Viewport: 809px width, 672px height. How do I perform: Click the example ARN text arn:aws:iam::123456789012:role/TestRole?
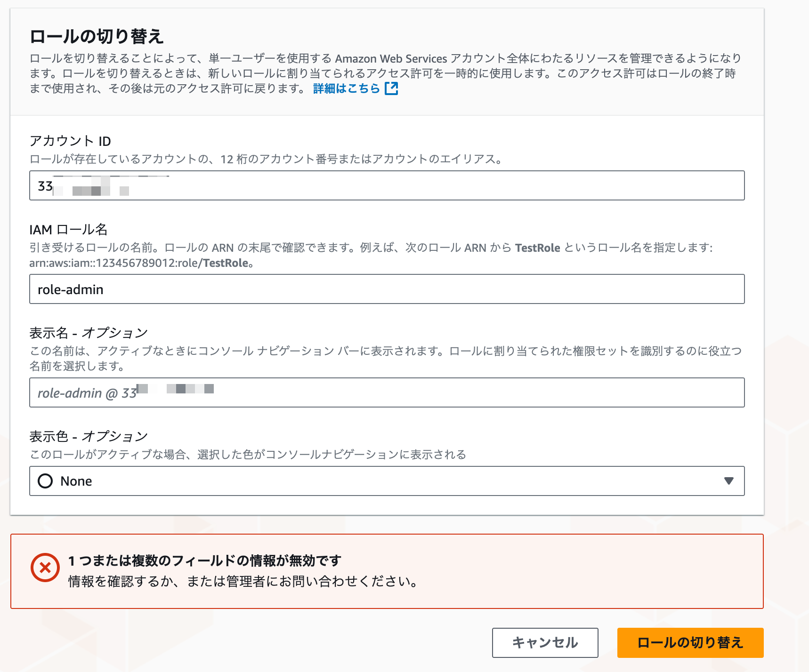pyautogui.click(x=141, y=263)
